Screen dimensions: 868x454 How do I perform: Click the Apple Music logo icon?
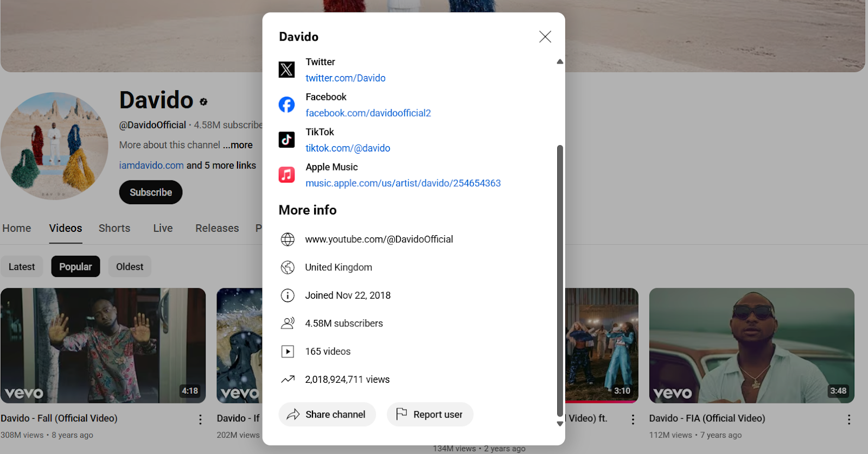[286, 174]
